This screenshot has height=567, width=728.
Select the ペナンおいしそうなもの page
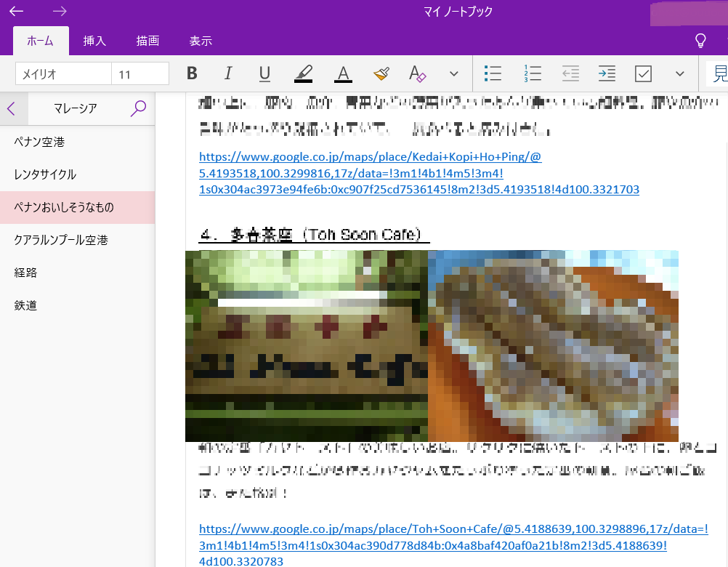(x=77, y=207)
